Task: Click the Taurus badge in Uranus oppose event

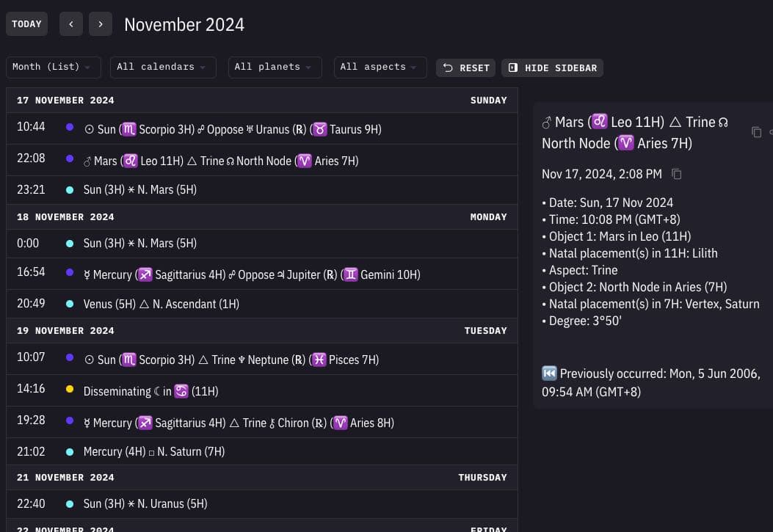Action: tap(320, 129)
